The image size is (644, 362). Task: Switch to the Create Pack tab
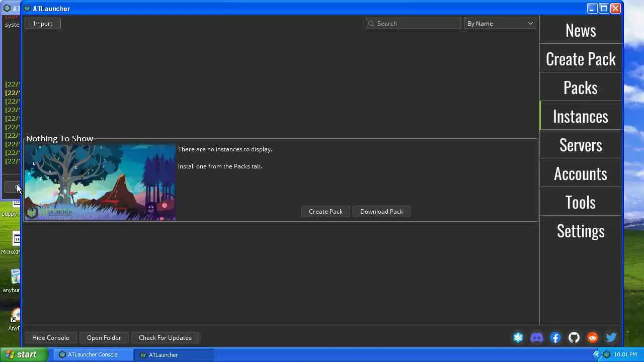point(581,59)
